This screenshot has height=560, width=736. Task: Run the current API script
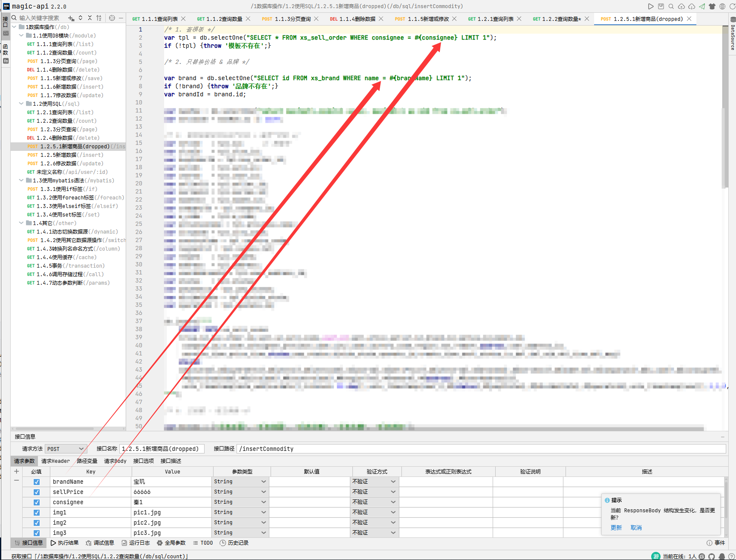point(650,6)
